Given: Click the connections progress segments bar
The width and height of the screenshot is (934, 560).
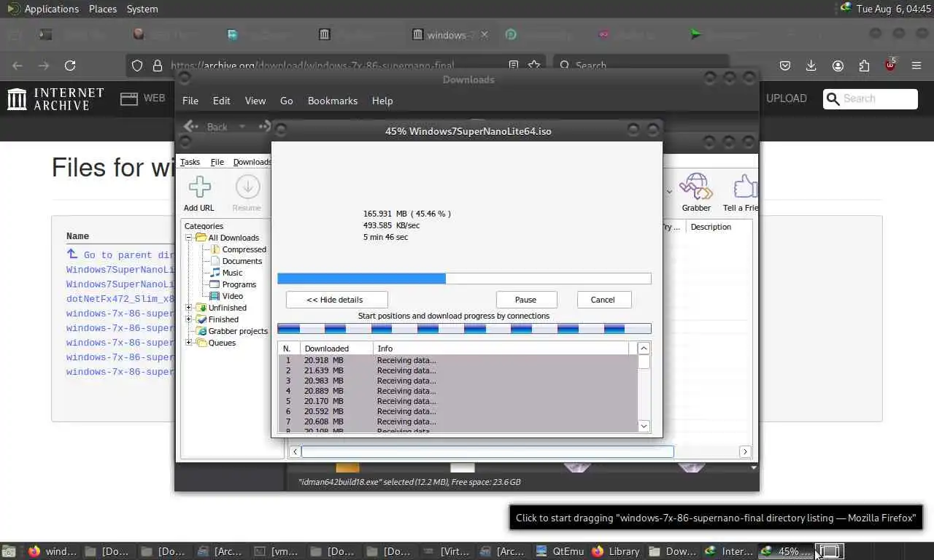Looking at the screenshot, I should tap(464, 329).
